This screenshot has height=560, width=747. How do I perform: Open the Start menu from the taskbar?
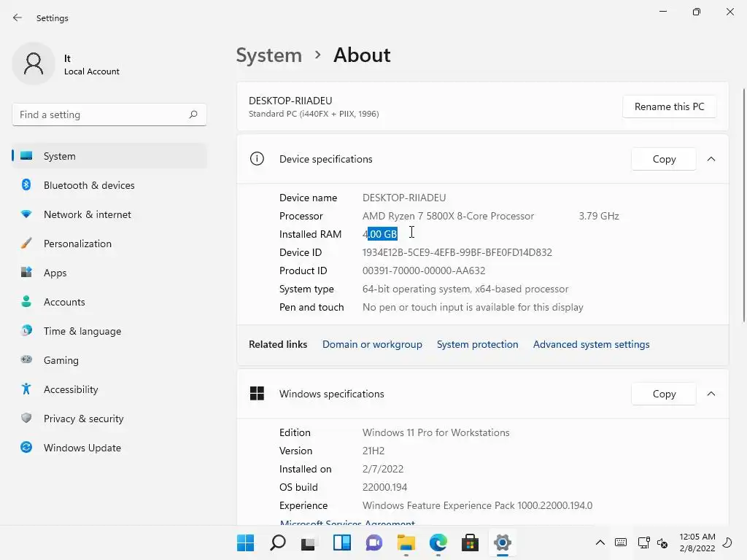245,542
